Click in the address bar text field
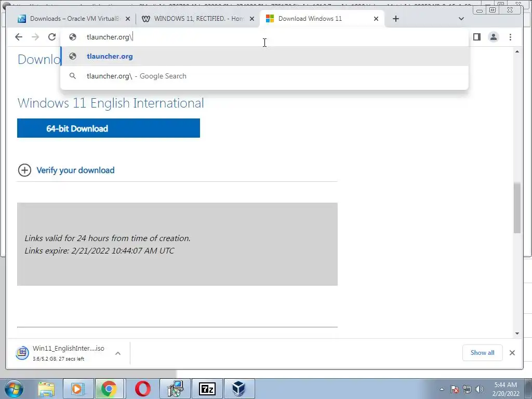The height and width of the screenshot is (399, 532). (264, 37)
